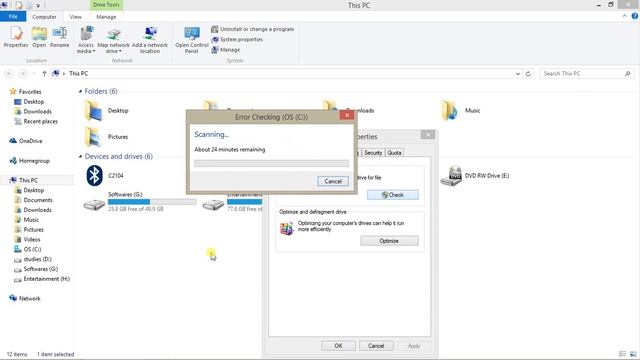Switch to the View ribbon tab
The image size is (640, 360).
point(76,17)
